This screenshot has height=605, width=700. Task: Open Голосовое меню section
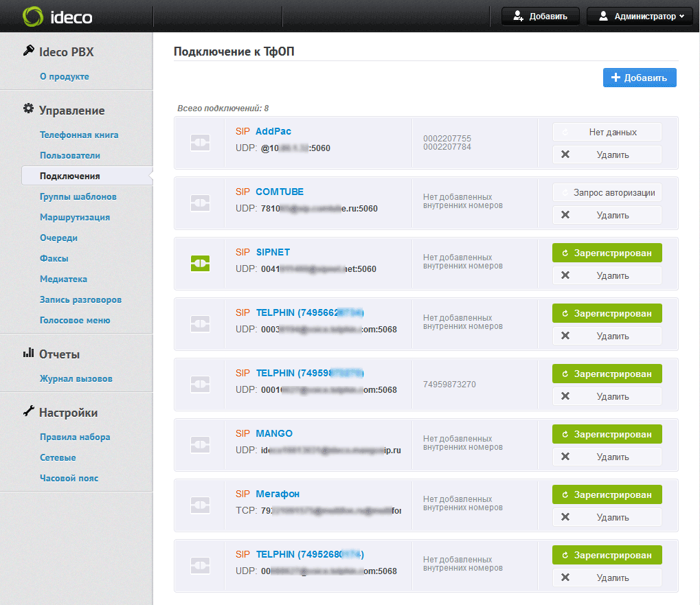[x=75, y=320]
